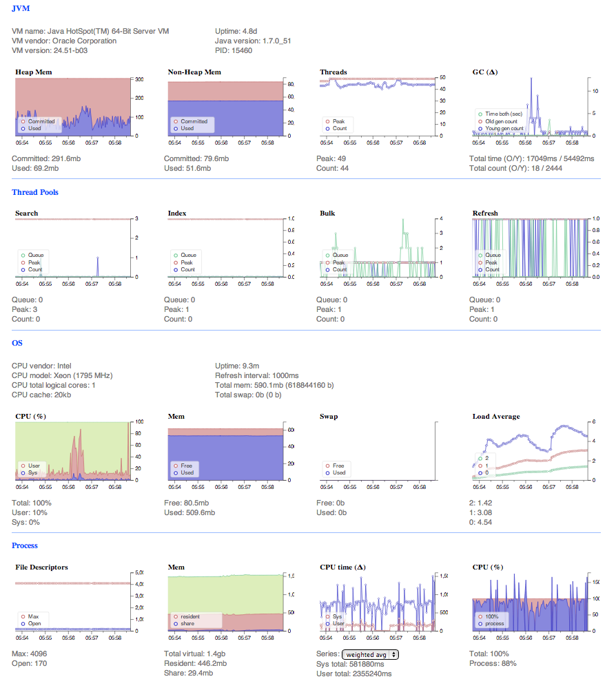Select the Index thread pool chart

[x=226, y=248]
